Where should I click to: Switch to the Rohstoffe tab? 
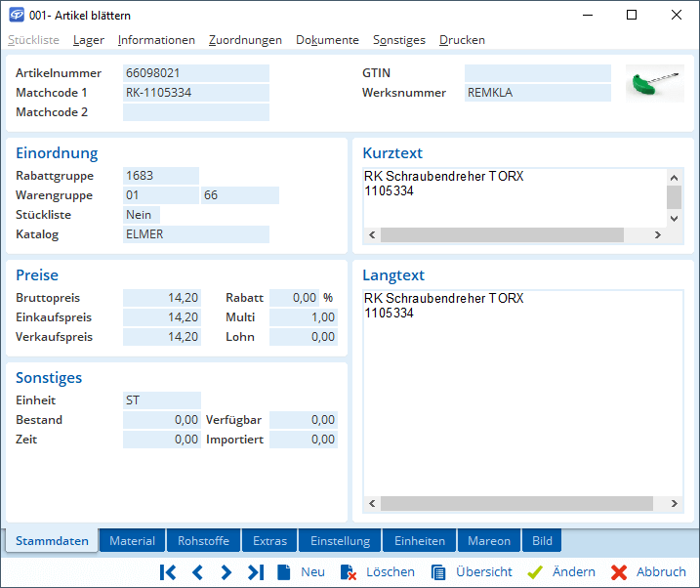tap(204, 541)
